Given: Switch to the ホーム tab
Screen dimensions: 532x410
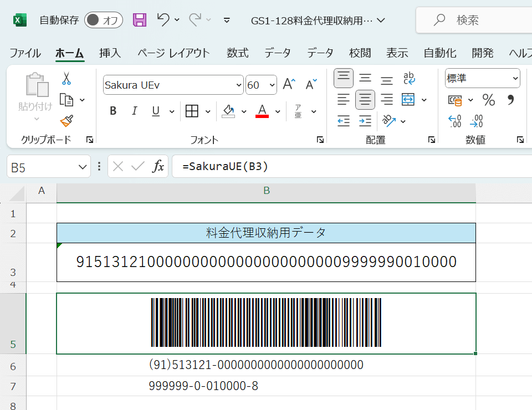Looking at the screenshot, I should [70, 53].
